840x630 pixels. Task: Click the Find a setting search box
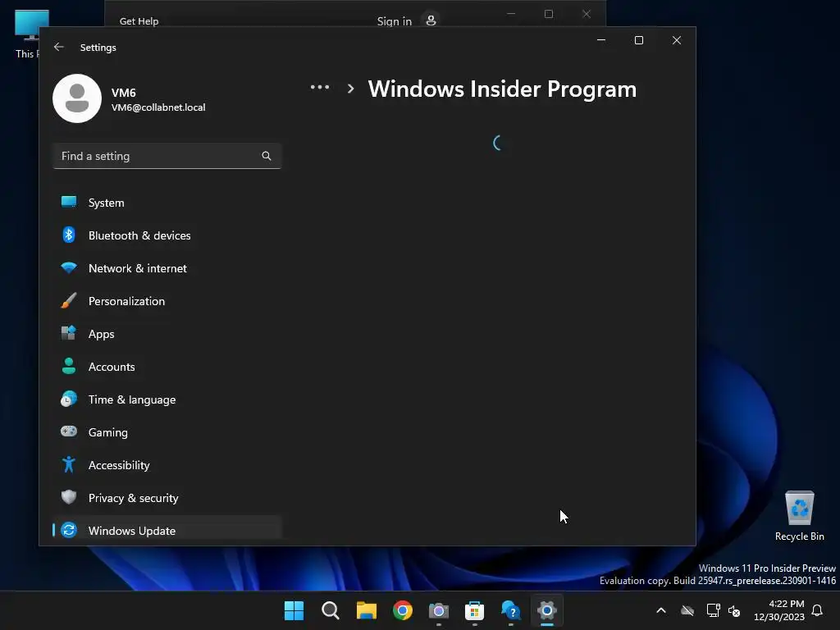click(x=167, y=156)
